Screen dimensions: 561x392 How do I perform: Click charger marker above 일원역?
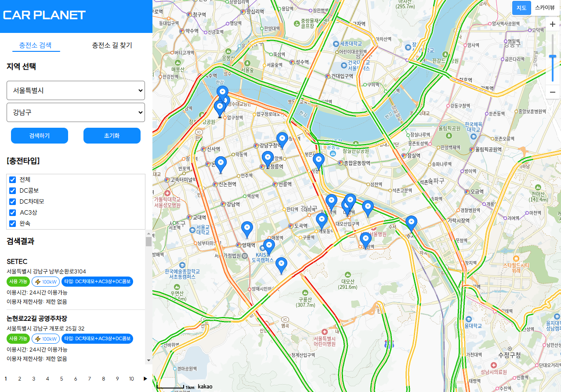tap(366, 240)
